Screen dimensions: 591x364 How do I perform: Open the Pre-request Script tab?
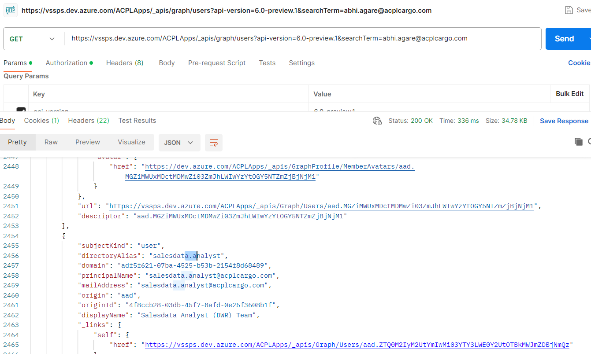[x=217, y=63]
